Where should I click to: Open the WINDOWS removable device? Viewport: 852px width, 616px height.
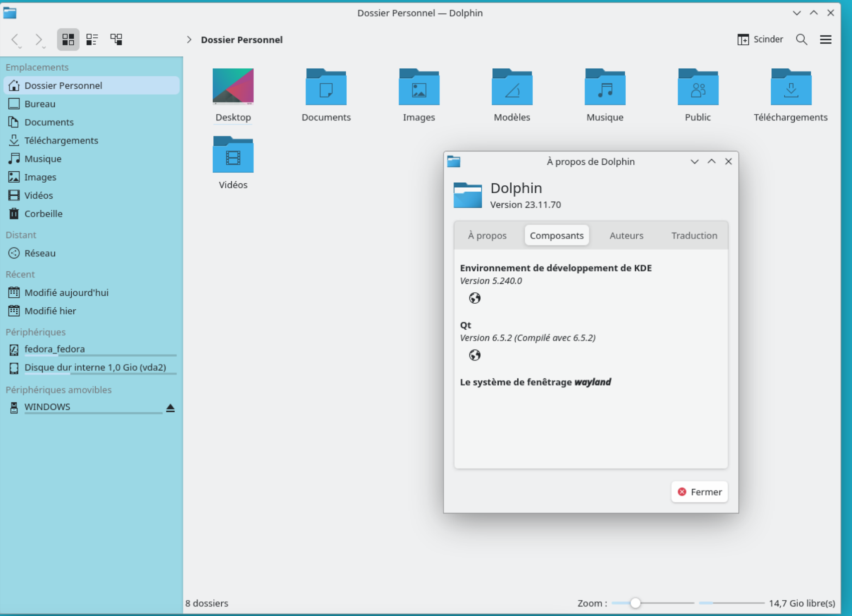pos(84,407)
